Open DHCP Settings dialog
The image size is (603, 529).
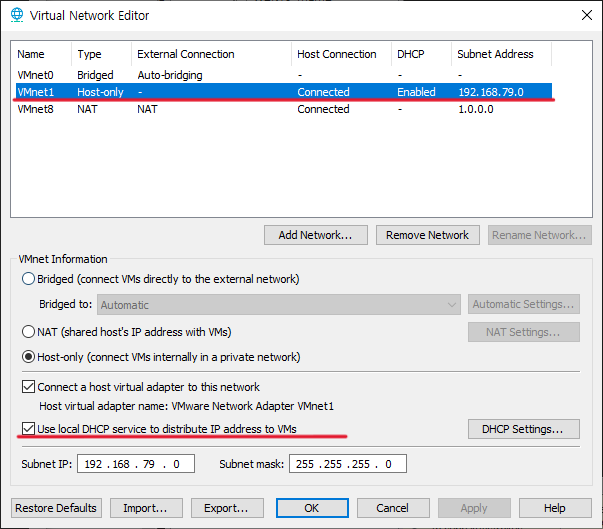click(524, 429)
